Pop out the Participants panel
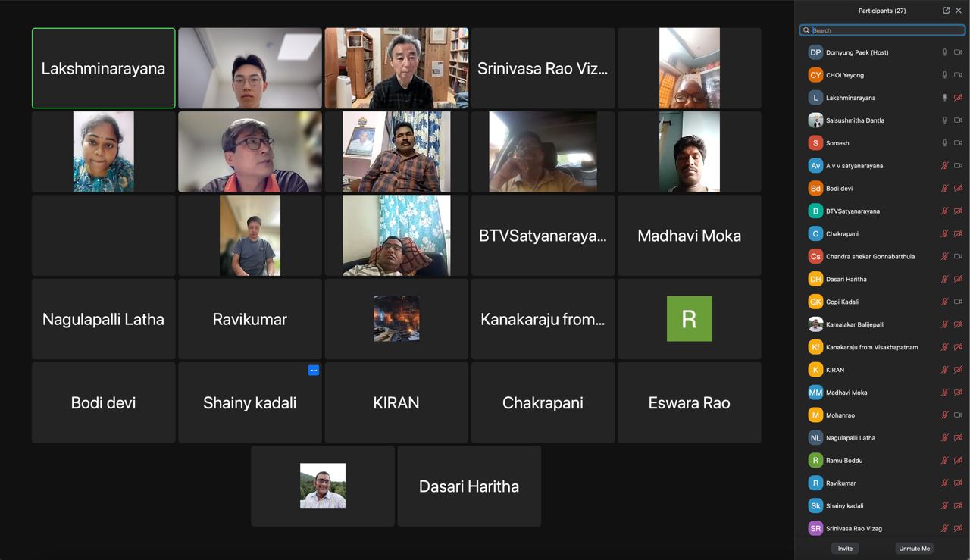970x560 pixels. [946, 11]
